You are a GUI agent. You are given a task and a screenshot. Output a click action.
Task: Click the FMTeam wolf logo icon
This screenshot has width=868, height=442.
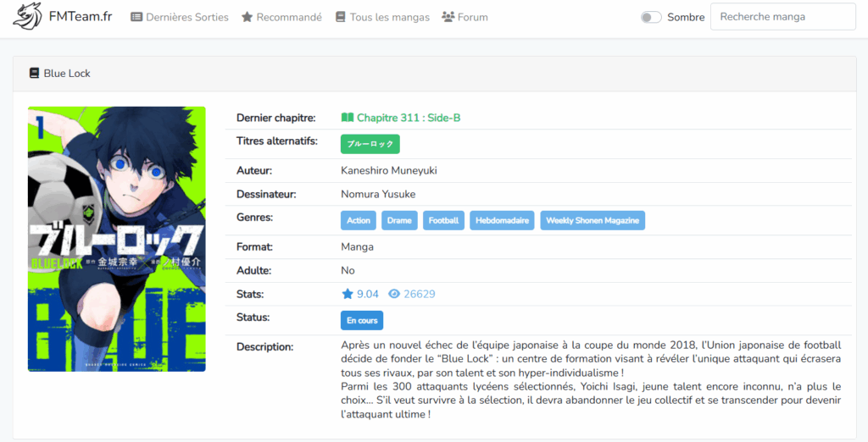(27, 17)
